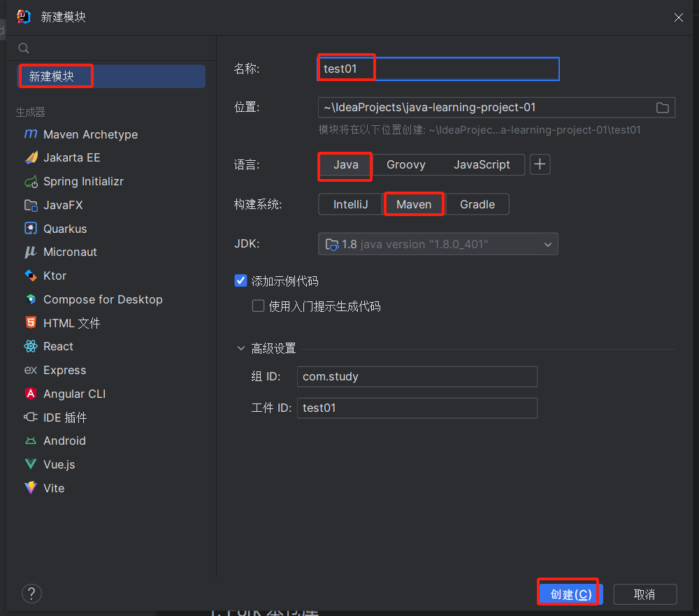Viewport: 699px width, 616px height.
Task: Click the Maven Archetype generator icon
Action: point(31,134)
